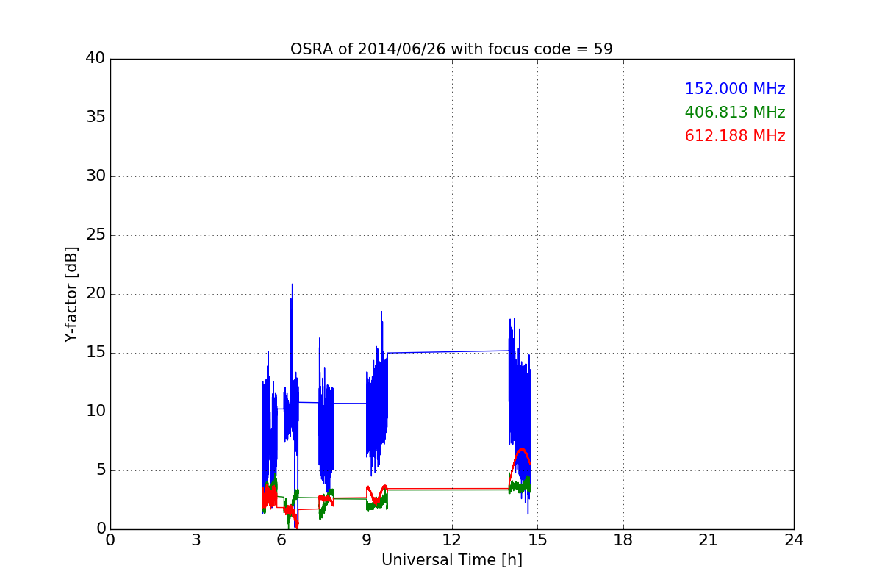This screenshot has height=588, width=882.
Task: Click x-axis tick label 9
Action: click(x=367, y=539)
